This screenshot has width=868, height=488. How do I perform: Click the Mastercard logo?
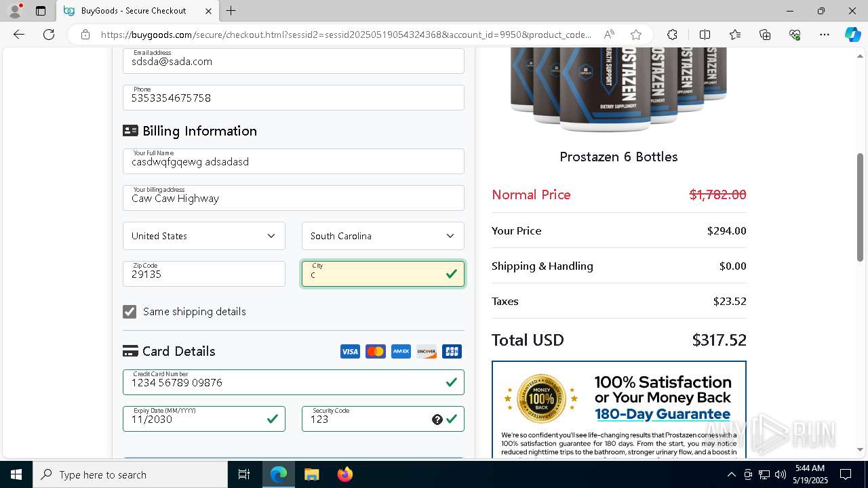(375, 351)
